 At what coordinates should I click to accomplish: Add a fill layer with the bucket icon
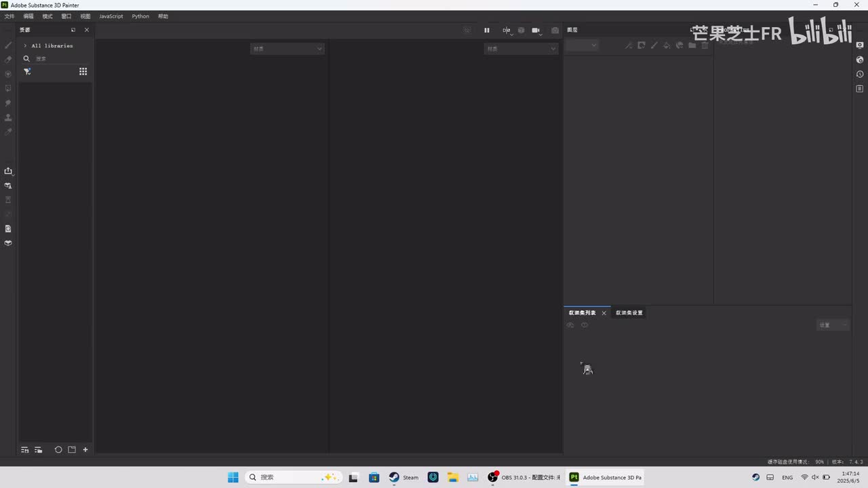click(x=667, y=45)
